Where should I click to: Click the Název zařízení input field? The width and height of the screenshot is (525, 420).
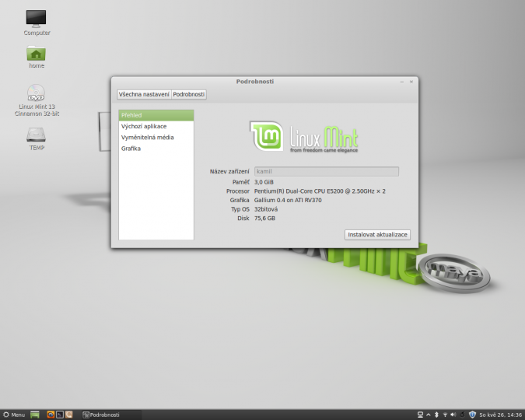point(327,171)
